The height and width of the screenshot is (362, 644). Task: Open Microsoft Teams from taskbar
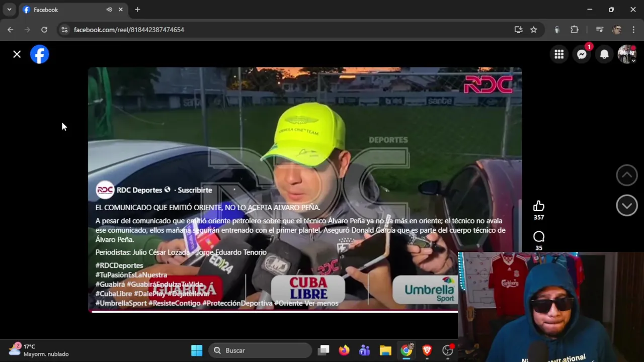(365, 350)
